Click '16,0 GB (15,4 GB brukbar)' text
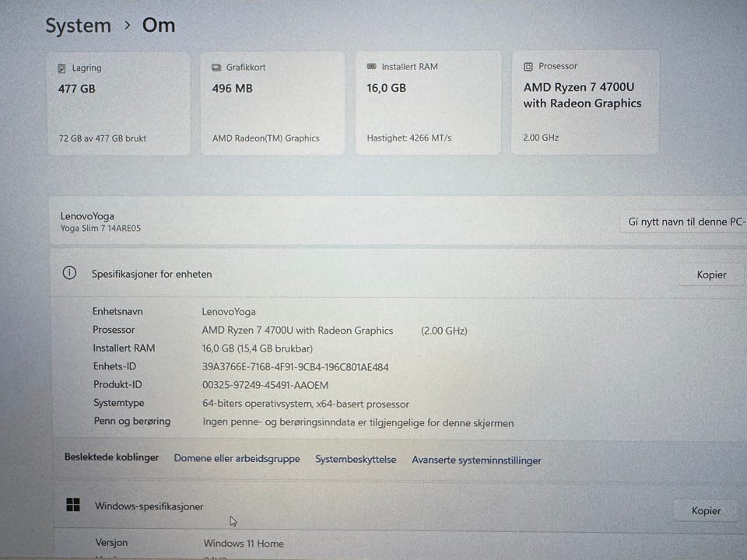The width and height of the screenshot is (747, 560). 258,348
